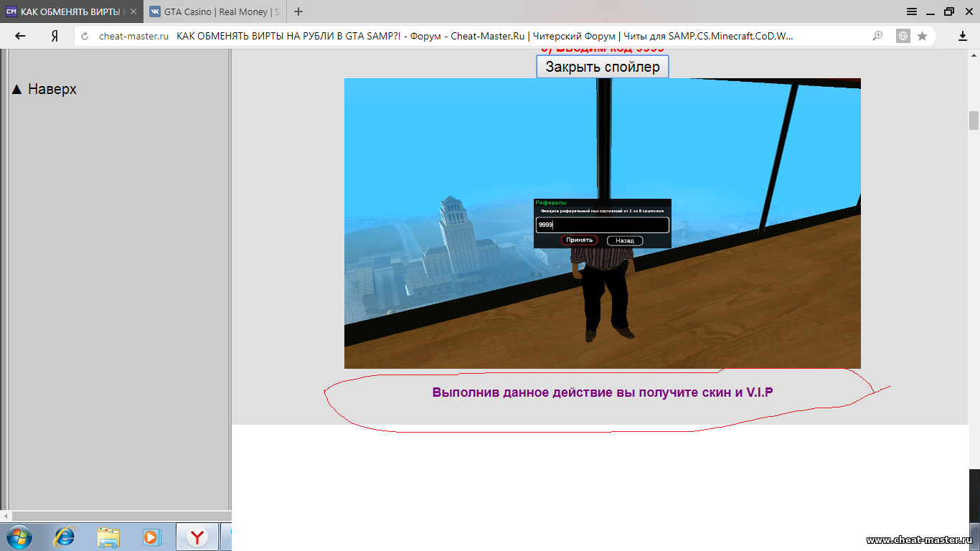Viewport: 980px width, 551px height.
Task: Launch Internet Explorer from the taskbar
Action: [65, 537]
